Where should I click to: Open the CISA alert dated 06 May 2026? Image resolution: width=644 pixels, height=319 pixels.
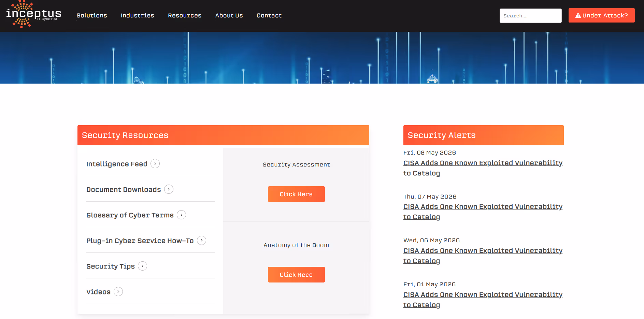click(483, 256)
